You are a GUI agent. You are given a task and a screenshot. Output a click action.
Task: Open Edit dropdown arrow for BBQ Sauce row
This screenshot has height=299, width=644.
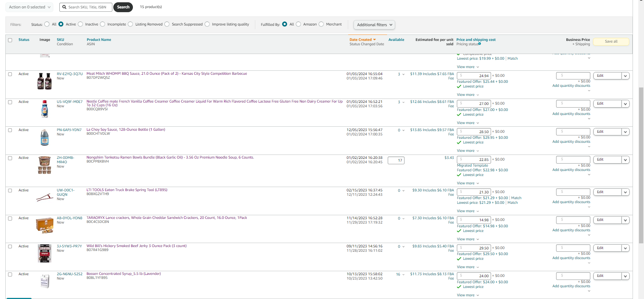[625, 76]
